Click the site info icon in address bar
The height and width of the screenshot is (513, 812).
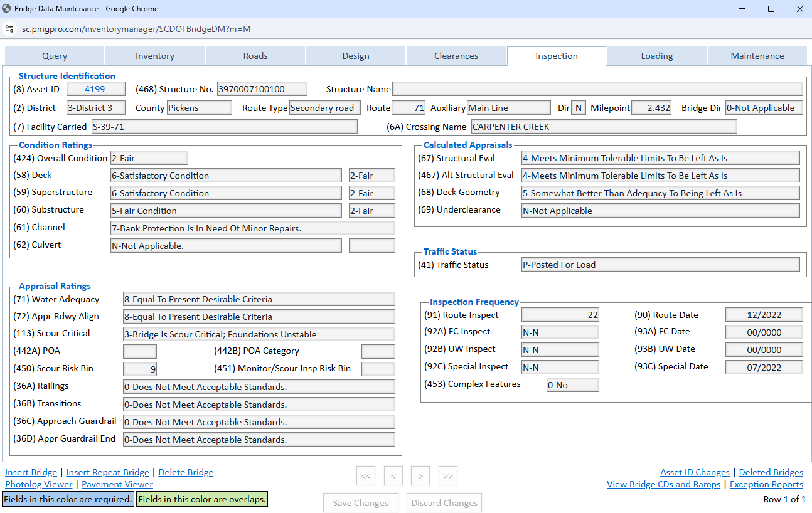[x=9, y=29]
